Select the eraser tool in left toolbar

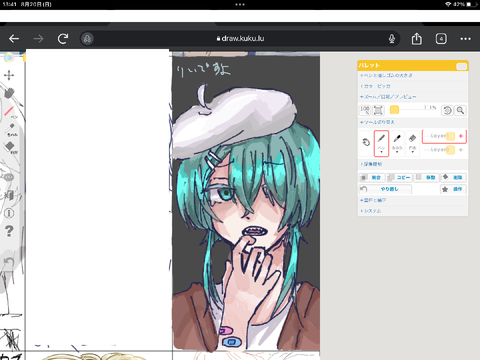[10, 147]
